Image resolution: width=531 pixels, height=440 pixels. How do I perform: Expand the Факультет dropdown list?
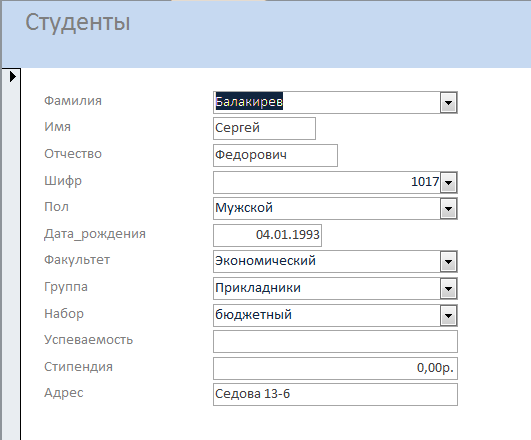[448, 261]
